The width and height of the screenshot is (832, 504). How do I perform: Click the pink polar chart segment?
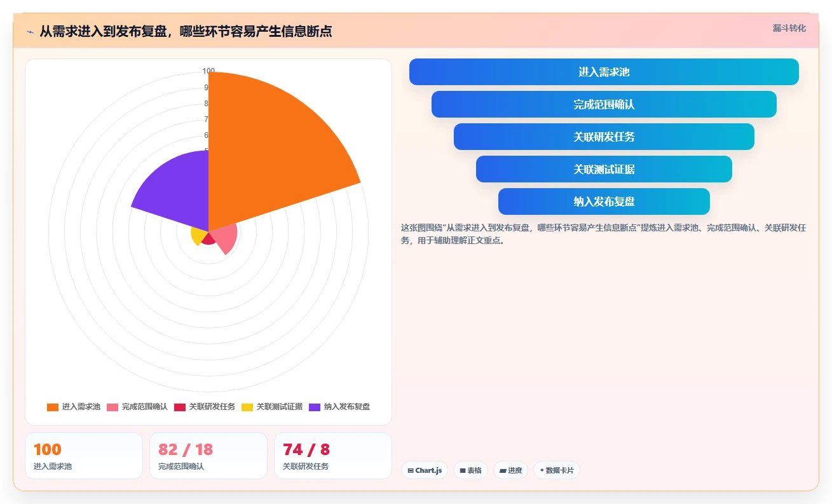[224, 238]
